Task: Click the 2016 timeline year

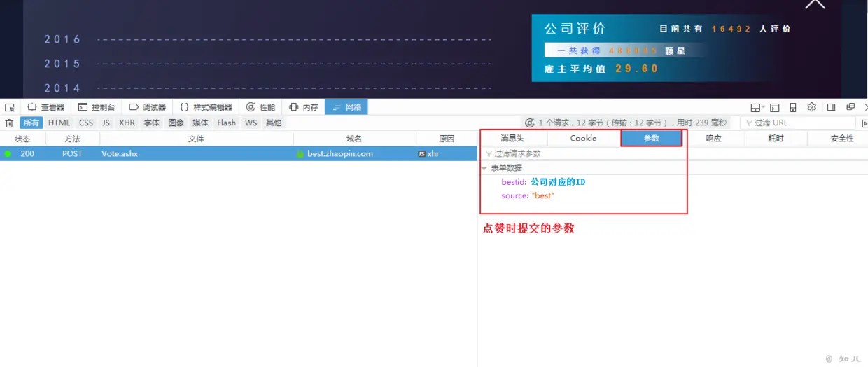Action: pyautogui.click(x=63, y=39)
